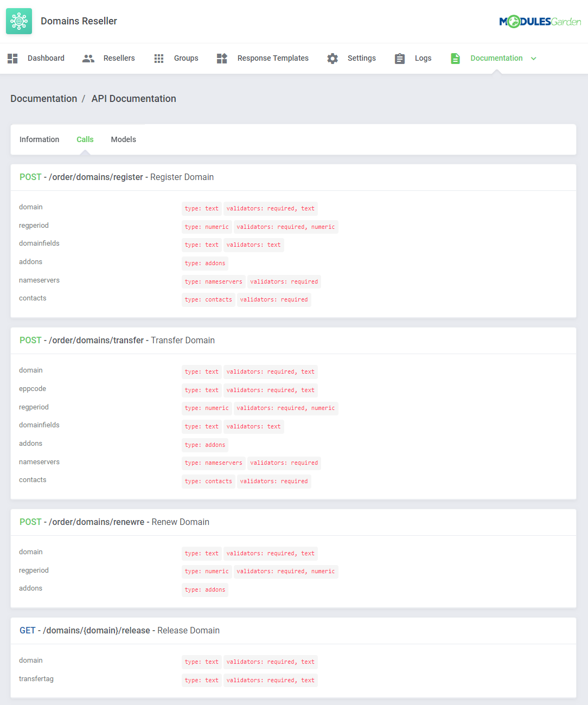
Task: Click 'regperiod' parameter in Renew Domain
Action: pos(34,571)
